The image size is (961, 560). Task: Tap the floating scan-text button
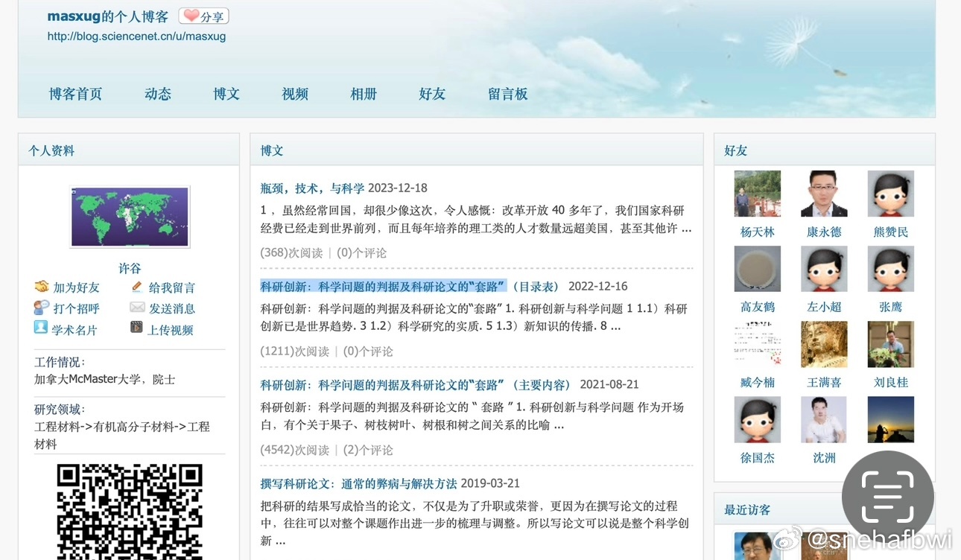click(887, 497)
